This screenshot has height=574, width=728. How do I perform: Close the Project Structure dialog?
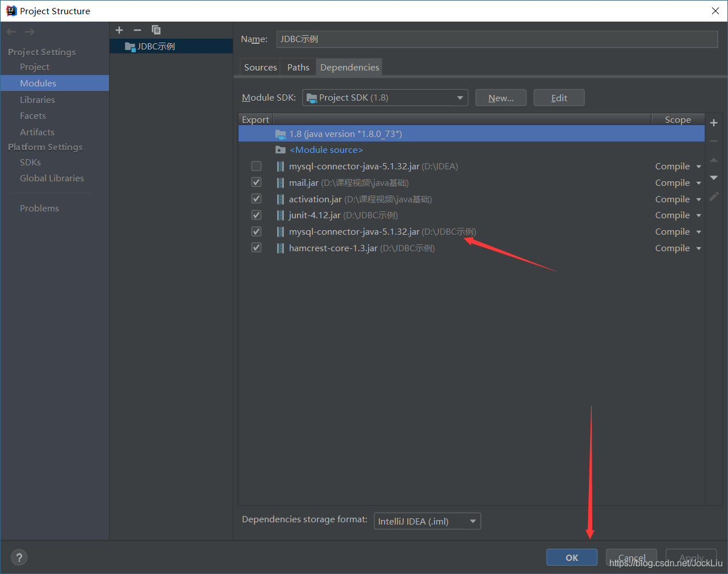pyautogui.click(x=716, y=11)
